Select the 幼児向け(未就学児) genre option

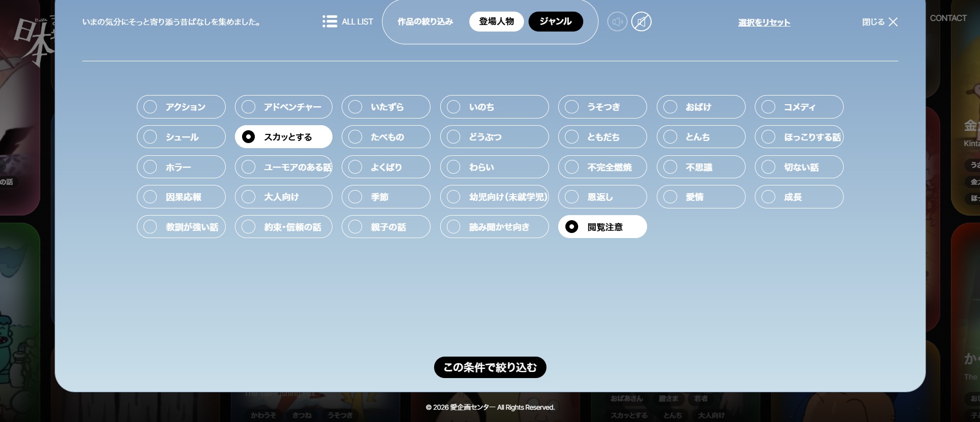494,197
